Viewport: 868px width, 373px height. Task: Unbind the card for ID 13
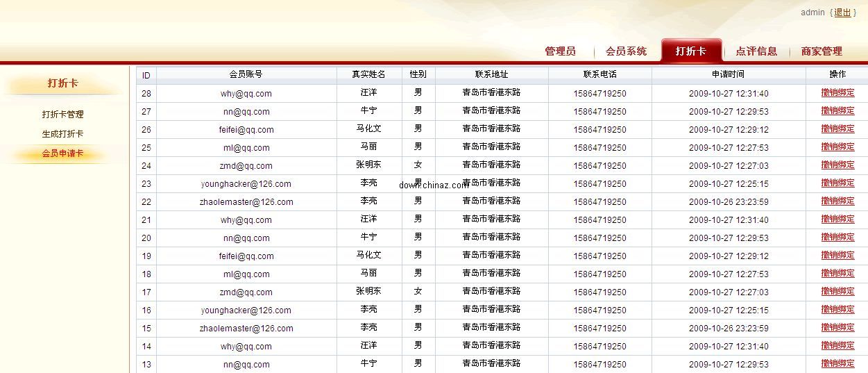(837, 363)
